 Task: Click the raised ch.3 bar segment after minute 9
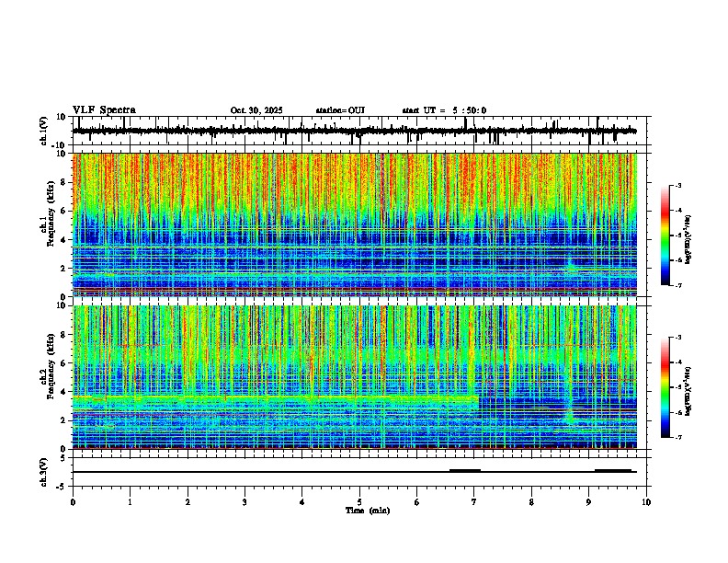pyautogui.click(x=613, y=471)
